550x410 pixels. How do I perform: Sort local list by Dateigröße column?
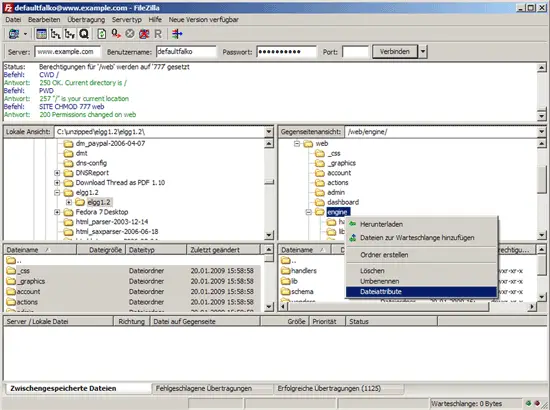pyautogui.click(x=101, y=250)
